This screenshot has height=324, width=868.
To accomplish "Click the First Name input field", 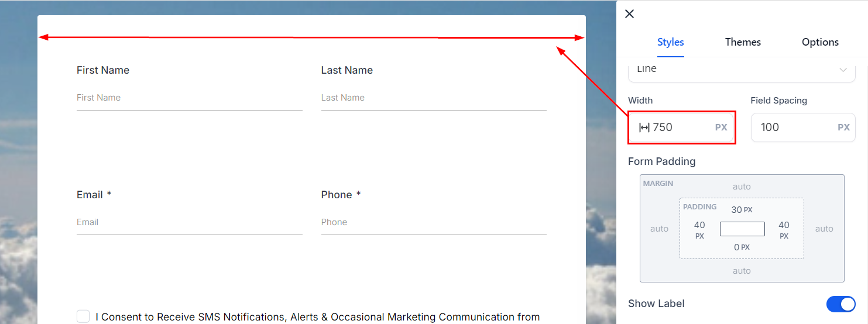I will [x=189, y=98].
